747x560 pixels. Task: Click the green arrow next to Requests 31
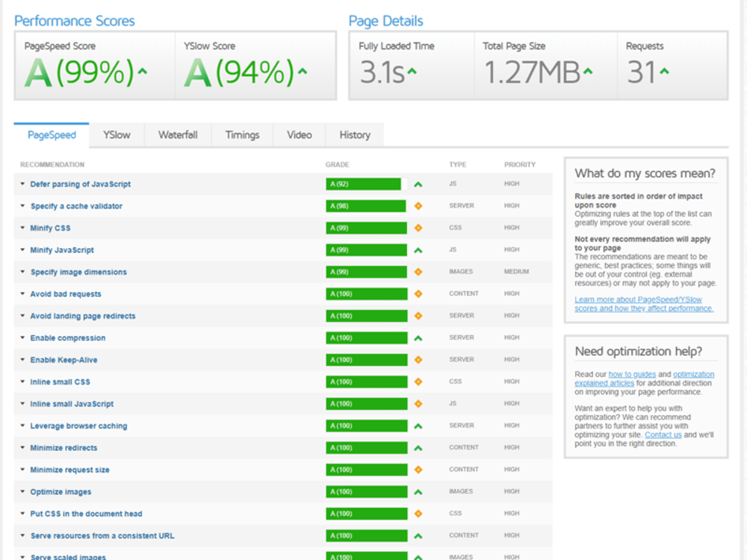coord(664,72)
